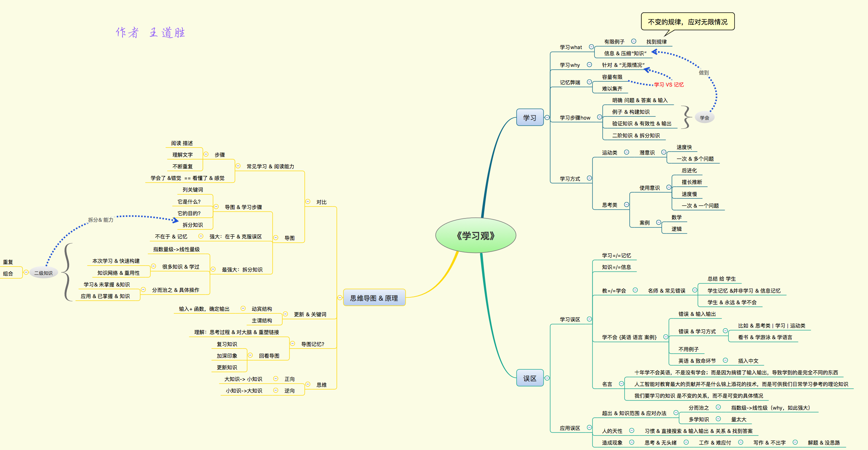Select the 最强大：拆分知识 topic
Screen dimensions: 868x450
(x=242, y=270)
